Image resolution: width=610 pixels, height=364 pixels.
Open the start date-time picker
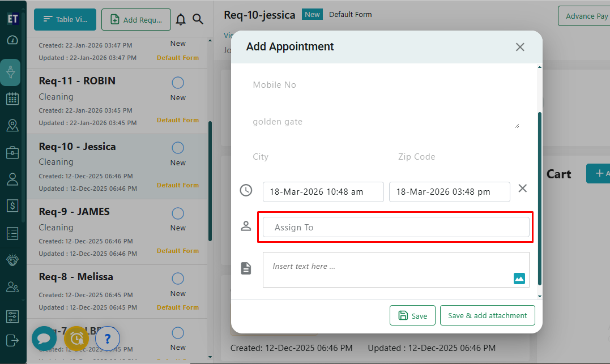click(x=323, y=192)
